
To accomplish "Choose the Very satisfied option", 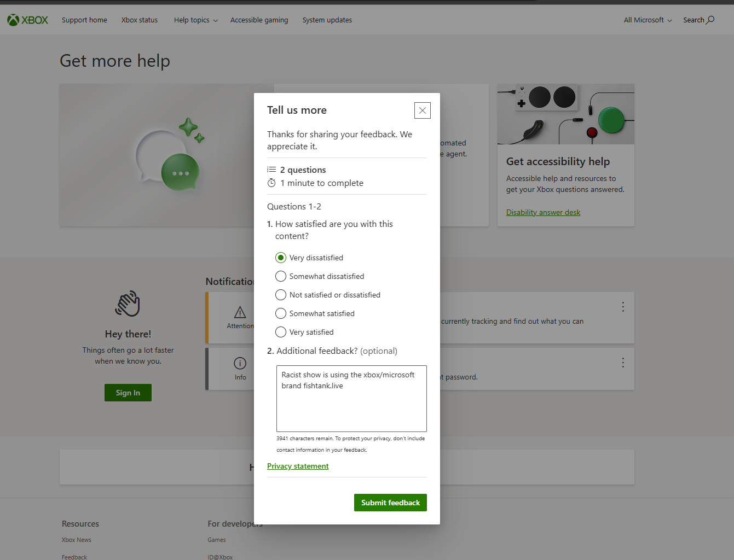I will [x=281, y=332].
